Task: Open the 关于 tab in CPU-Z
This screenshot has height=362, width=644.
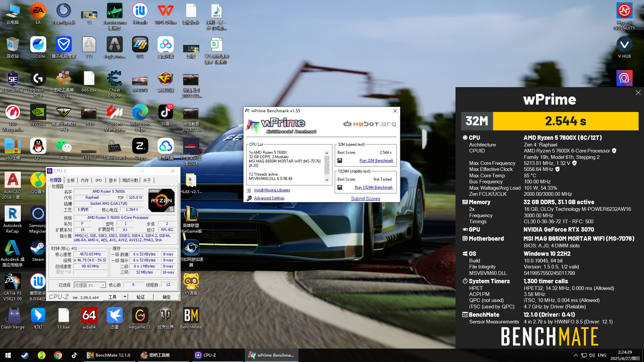Action: click(x=147, y=180)
